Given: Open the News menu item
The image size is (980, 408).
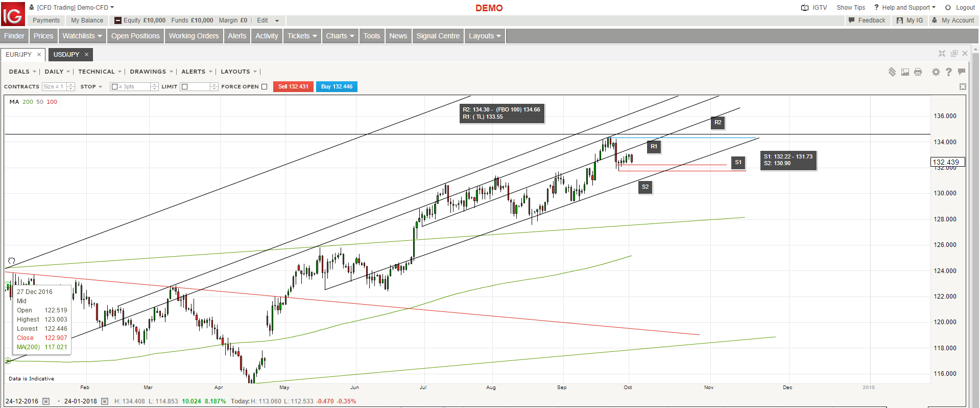Looking at the screenshot, I should (398, 36).
